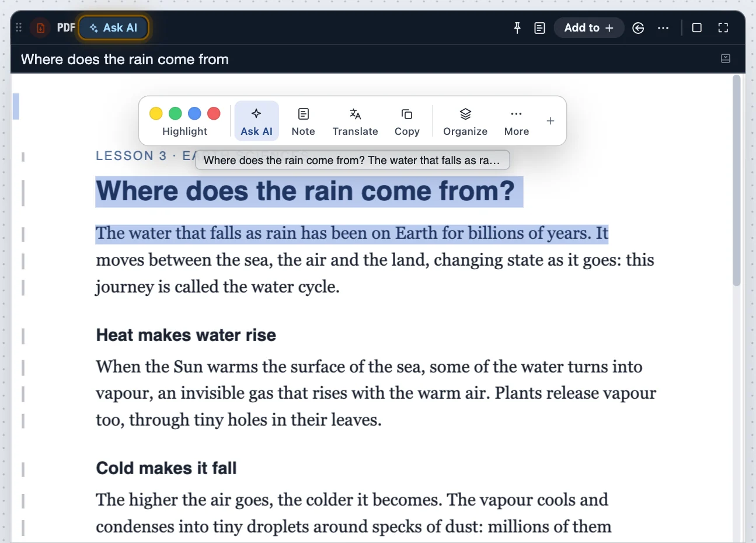This screenshot has height=543, width=756.
Task: Click the Highlight label in toolbar
Action: (x=184, y=131)
